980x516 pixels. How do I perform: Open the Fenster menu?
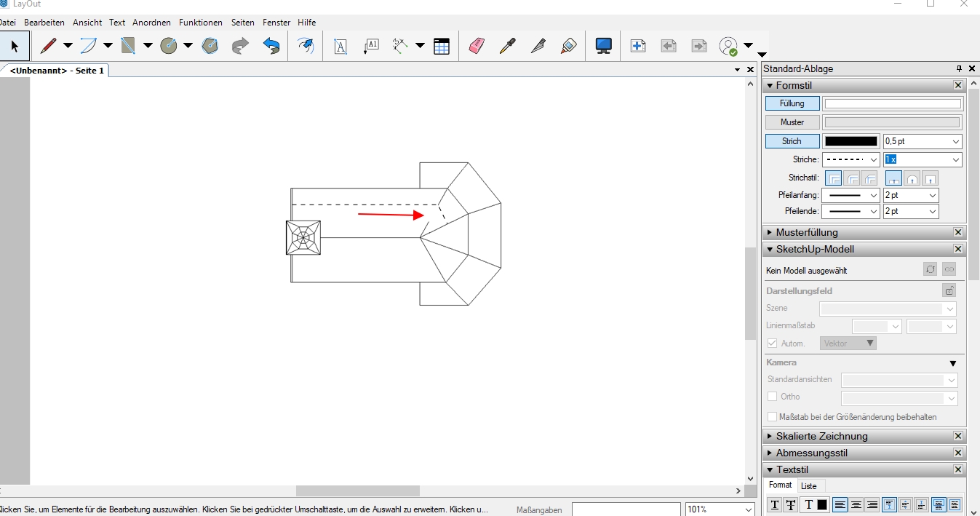(x=276, y=23)
